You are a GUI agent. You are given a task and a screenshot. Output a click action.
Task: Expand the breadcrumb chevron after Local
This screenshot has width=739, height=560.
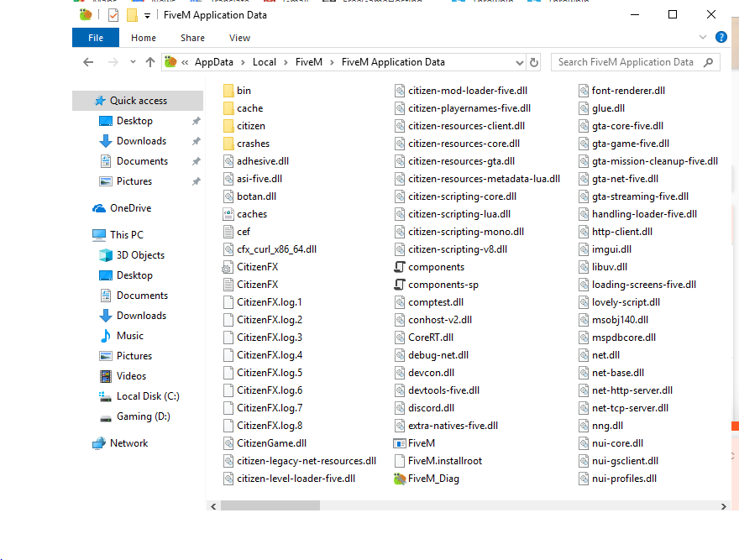tap(286, 62)
